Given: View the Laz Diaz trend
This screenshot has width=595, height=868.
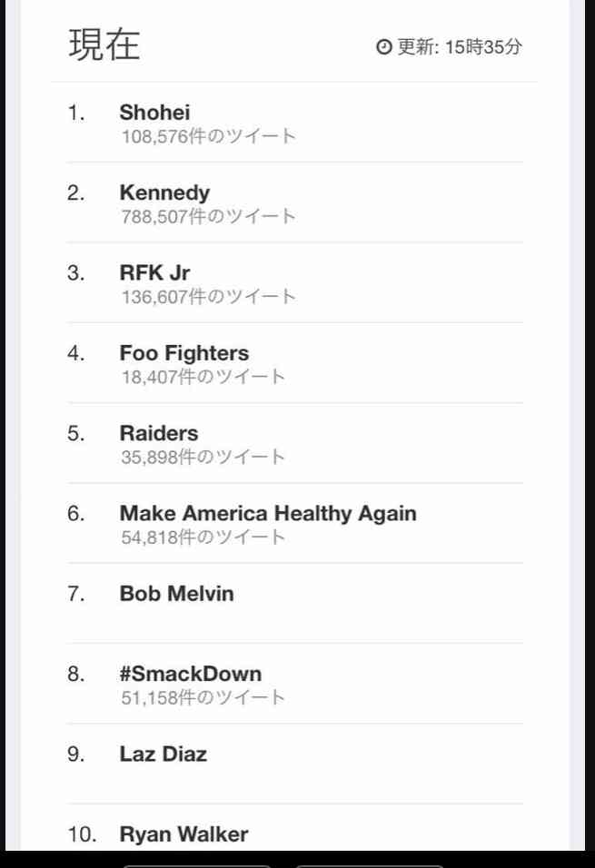Looking at the screenshot, I should 164,755.
